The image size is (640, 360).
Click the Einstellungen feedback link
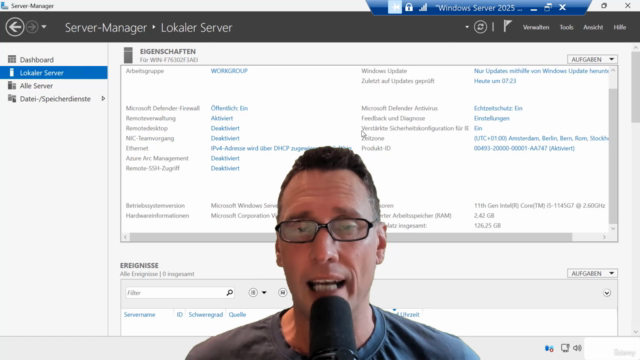tap(491, 118)
